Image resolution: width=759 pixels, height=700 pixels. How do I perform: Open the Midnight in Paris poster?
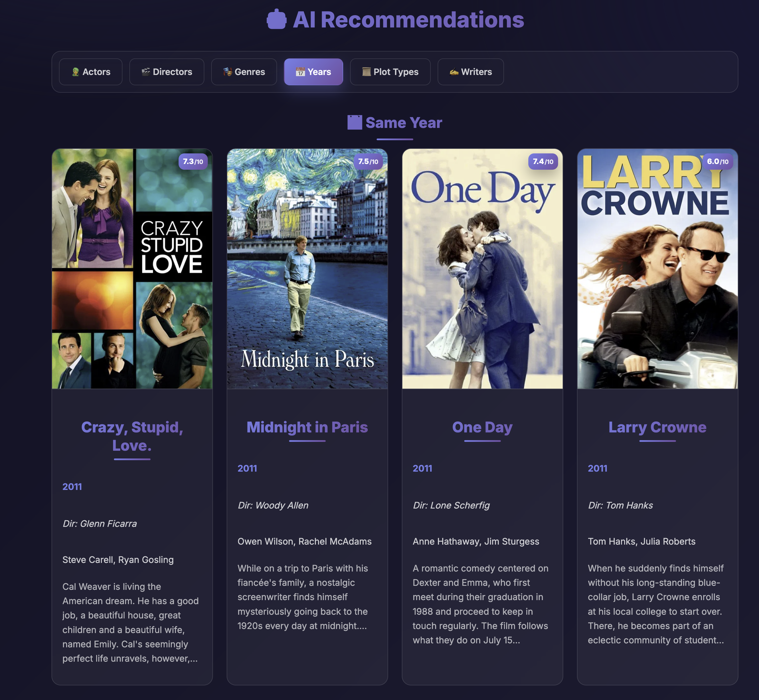(307, 269)
